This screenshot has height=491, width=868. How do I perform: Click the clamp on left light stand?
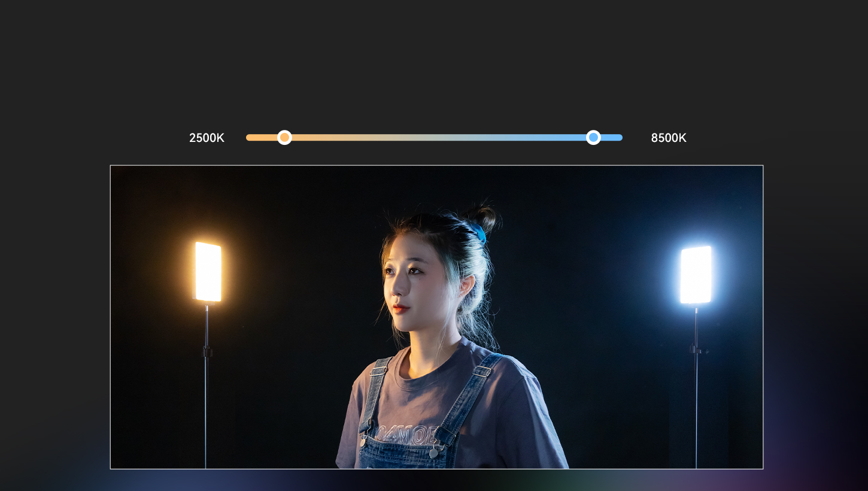(207, 351)
